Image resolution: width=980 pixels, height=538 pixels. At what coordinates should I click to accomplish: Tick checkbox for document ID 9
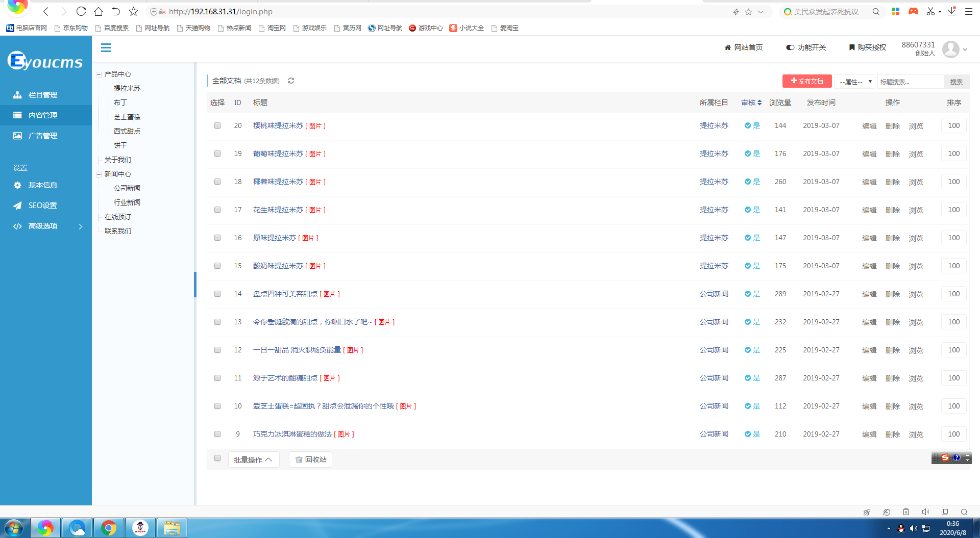point(217,434)
